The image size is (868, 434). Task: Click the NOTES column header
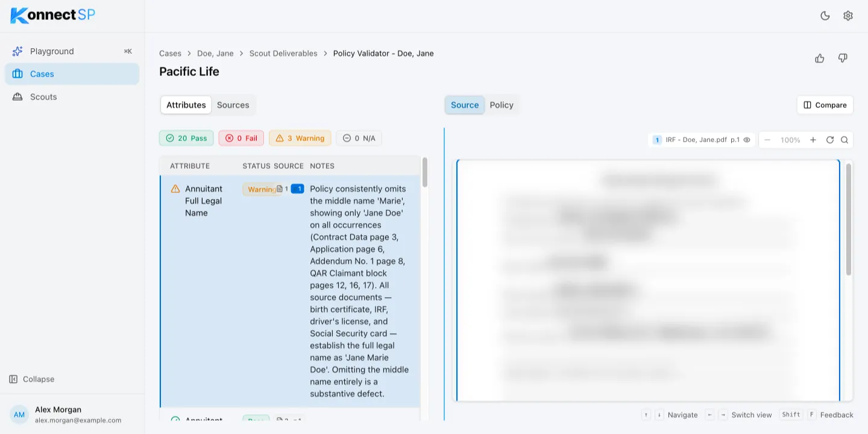(322, 166)
